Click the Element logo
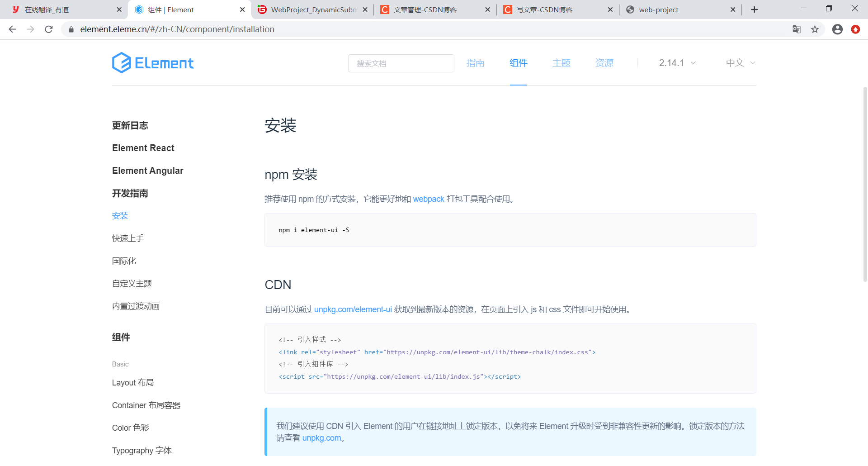The height and width of the screenshot is (466, 868). coord(153,63)
